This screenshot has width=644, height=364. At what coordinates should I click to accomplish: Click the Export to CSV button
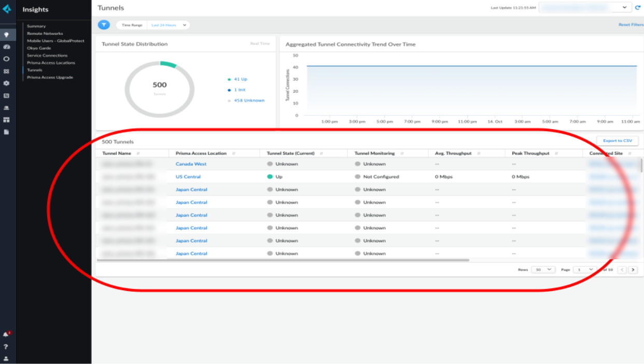(x=617, y=141)
